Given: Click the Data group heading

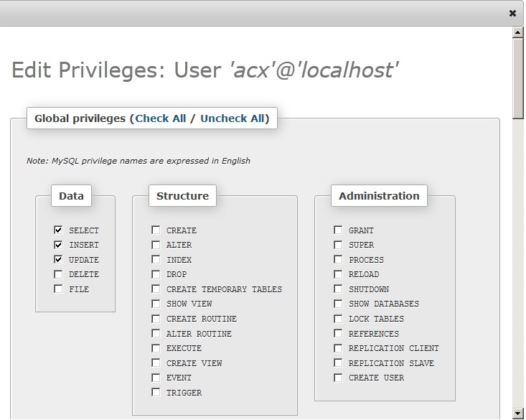Looking at the screenshot, I should (71, 196).
